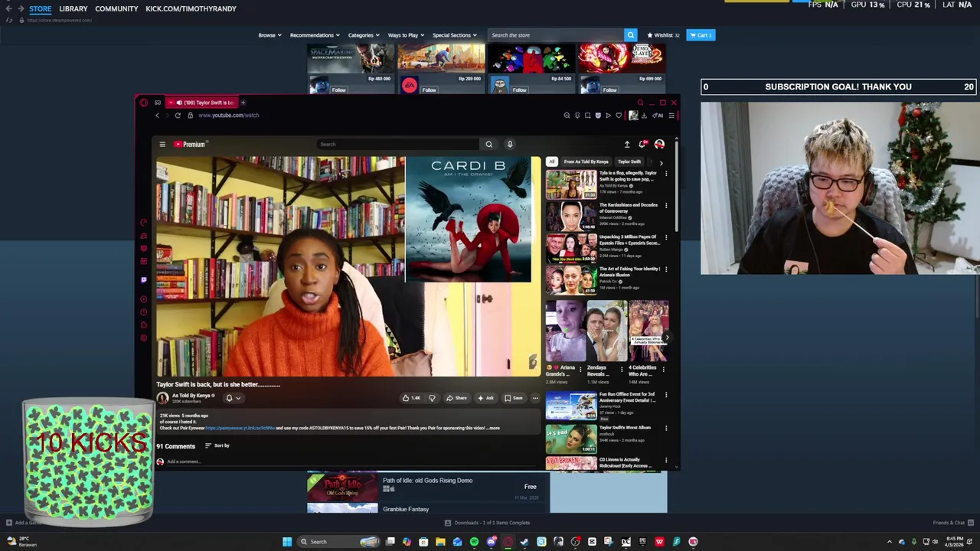
Task: Expand Steam Categories menu
Action: pyautogui.click(x=363, y=35)
